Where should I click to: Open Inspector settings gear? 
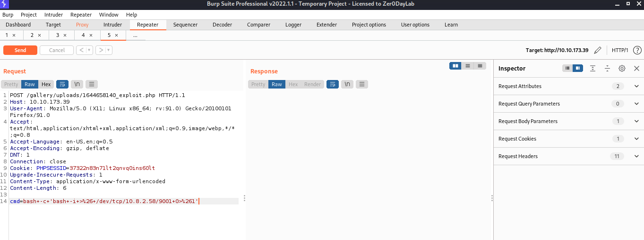point(622,68)
